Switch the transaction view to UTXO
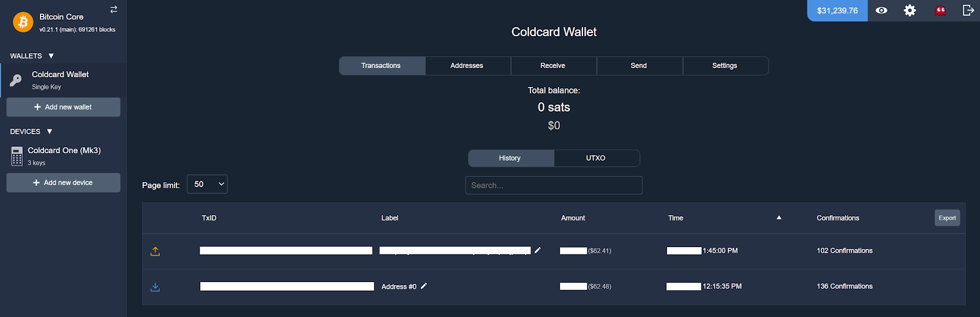Screen dimensions: 980x317 [x=596, y=158]
